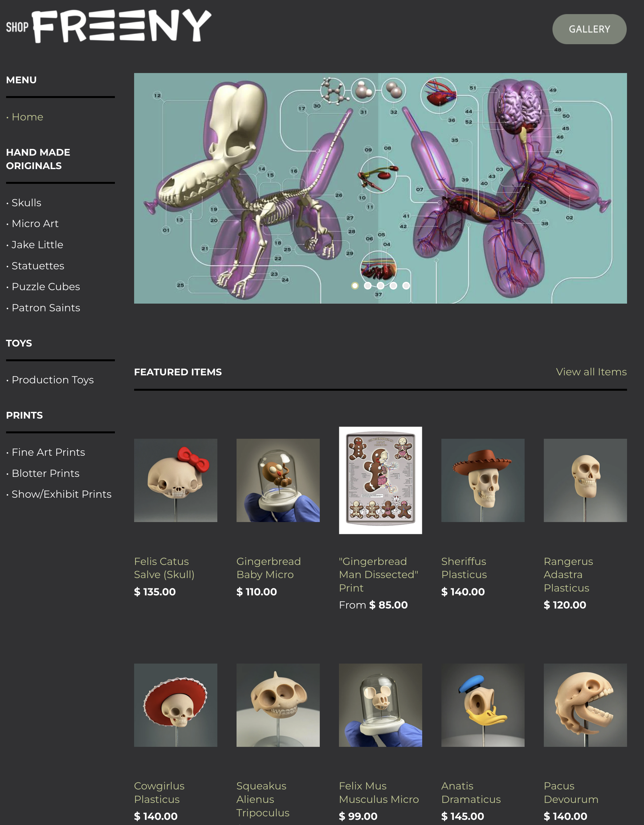
Task: Open Fine Art Prints category
Action: pos(48,452)
